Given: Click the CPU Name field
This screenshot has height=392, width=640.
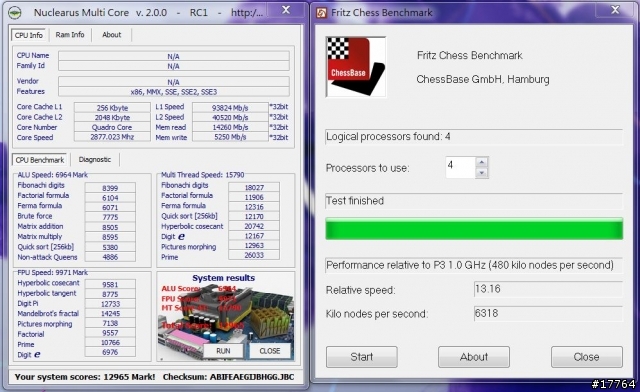Looking at the screenshot, I should click(x=174, y=56).
